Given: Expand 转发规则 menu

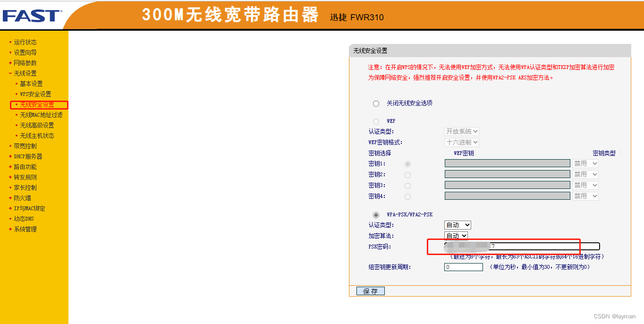Looking at the screenshot, I should pos(25,177).
